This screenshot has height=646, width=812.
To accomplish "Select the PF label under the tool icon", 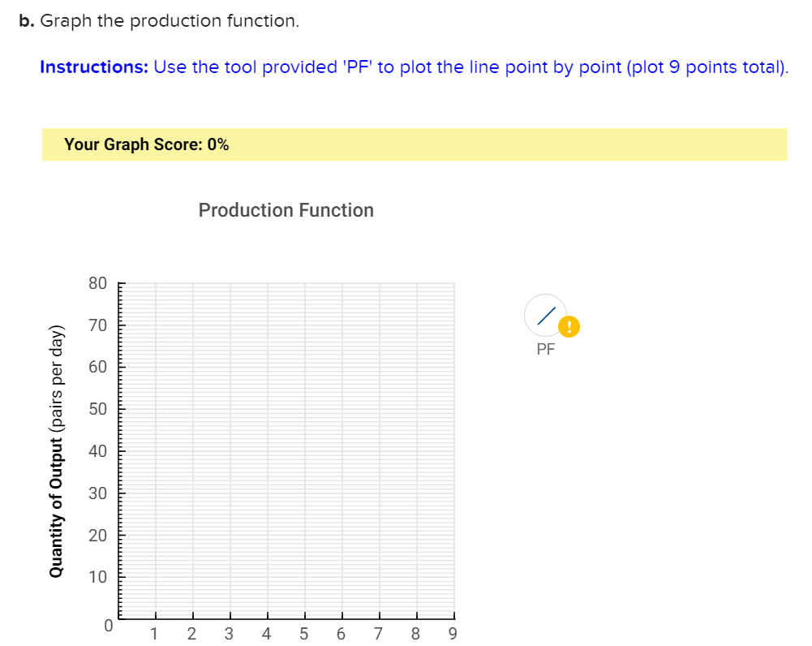I will pos(545,349).
